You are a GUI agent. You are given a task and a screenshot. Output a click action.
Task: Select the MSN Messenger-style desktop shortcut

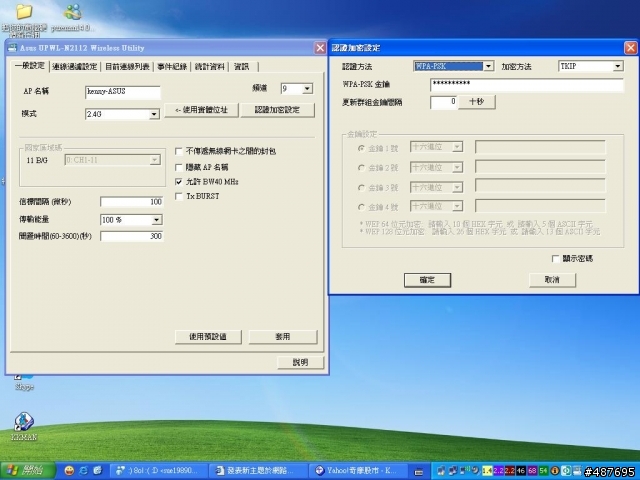tap(73, 11)
